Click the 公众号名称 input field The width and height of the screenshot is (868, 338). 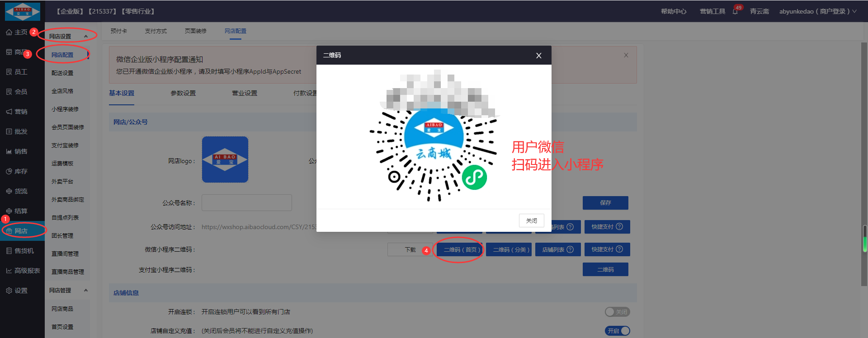click(x=246, y=203)
